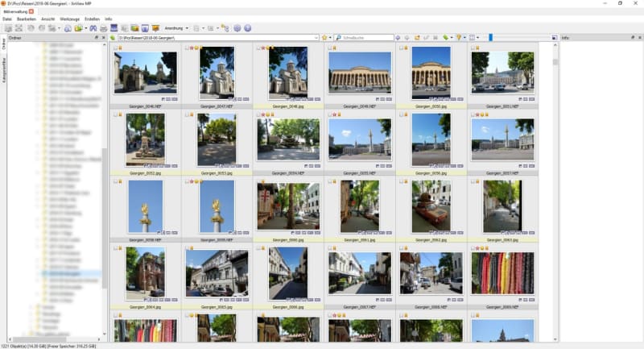
Task: Rotate image left using toolbar icon
Action: click(31, 28)
